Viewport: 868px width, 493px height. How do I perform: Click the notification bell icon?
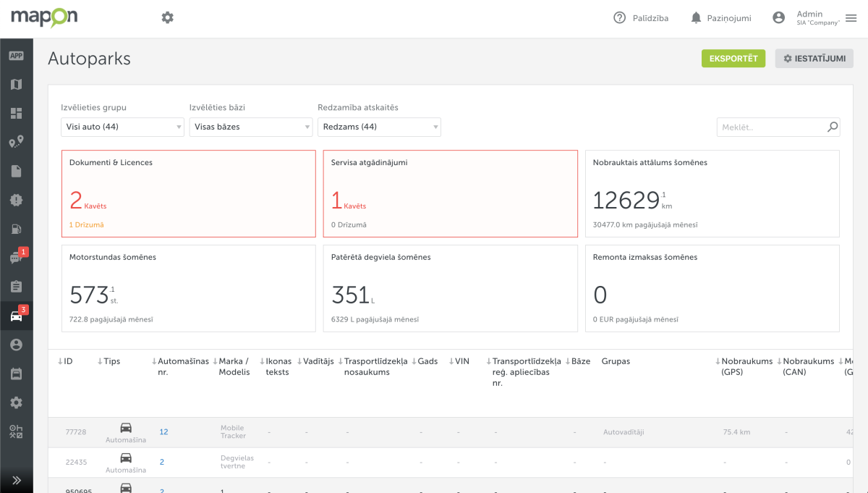click(x=696, y=18)
